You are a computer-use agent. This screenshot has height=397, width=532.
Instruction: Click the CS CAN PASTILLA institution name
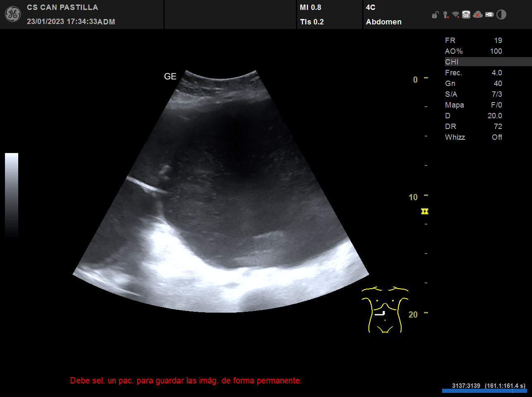(63, 7)
